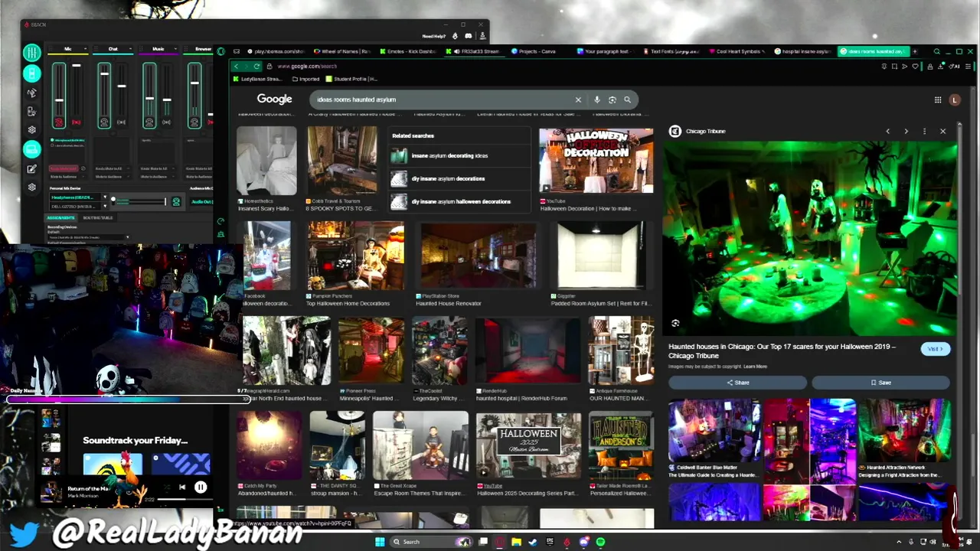Skip to previous track in Spotify
980x551 pixels.
(x=181, y=487)
